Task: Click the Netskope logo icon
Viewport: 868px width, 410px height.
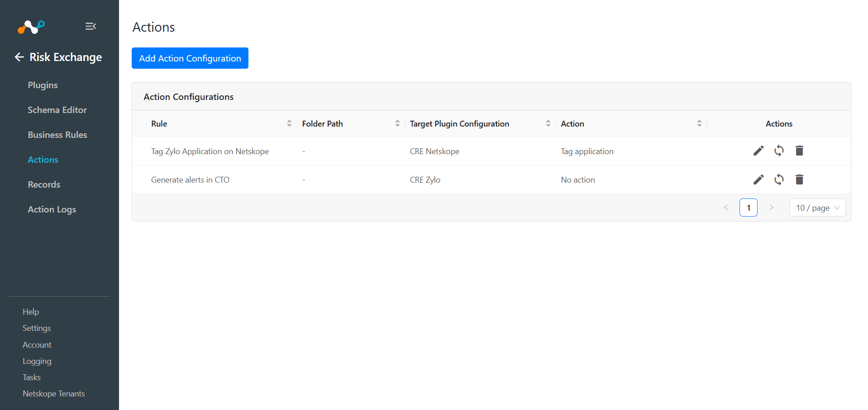Action: pos(31,27)
